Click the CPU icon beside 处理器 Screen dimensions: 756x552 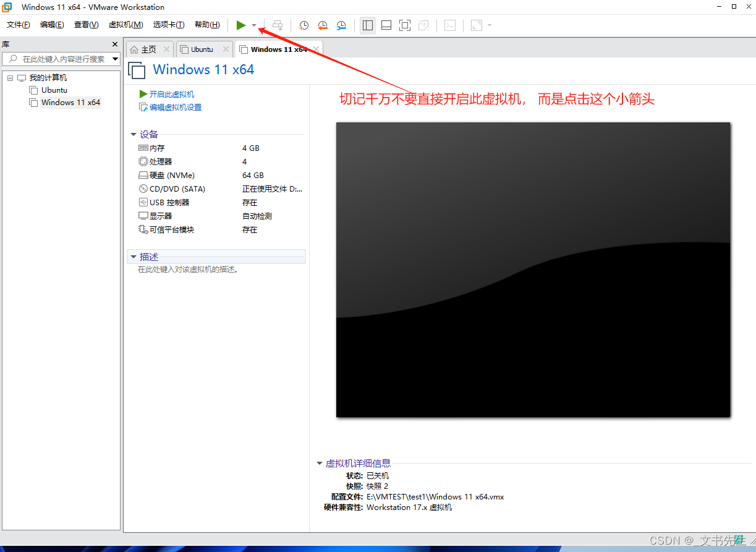[x=143, y=162]
